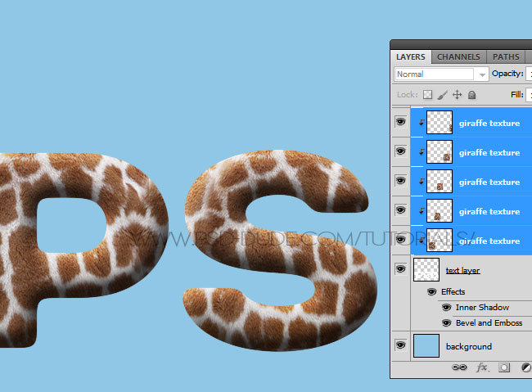The image size is (532, 392).
Task: Hide the Inner Shadow effect
Action: tap(447, 308)
